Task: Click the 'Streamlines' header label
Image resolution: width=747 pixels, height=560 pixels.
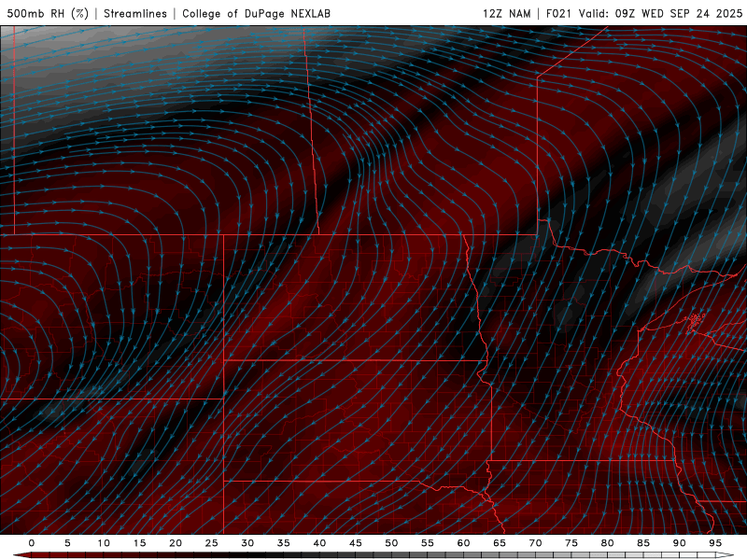Action: [x=135, y=13]
